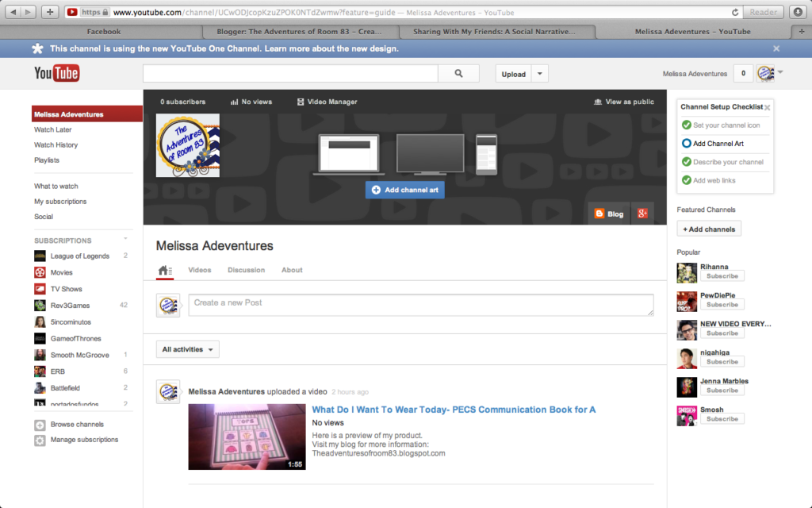Click Safari's Reader button
The width and height of the screenshot is (812, 508).
(764, 12)
